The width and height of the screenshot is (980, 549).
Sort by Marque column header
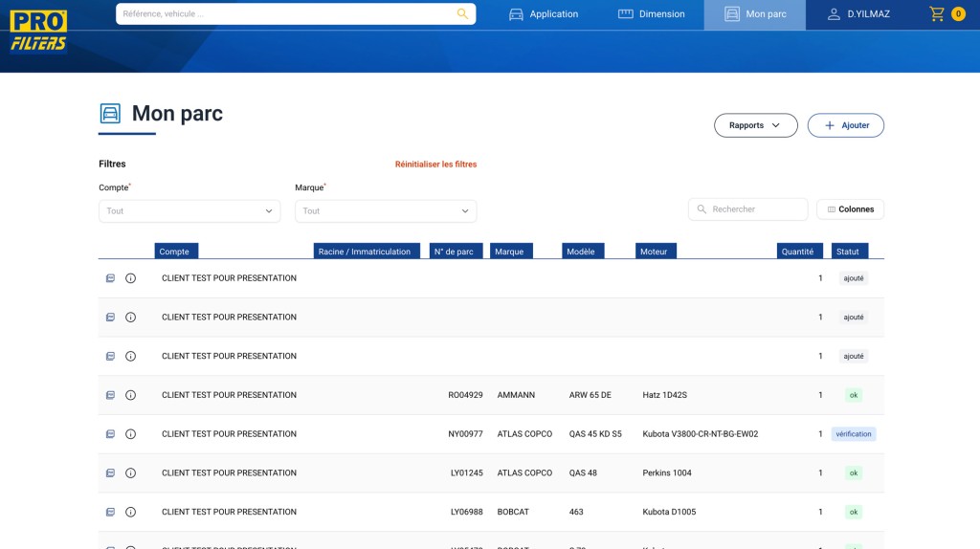511,252
